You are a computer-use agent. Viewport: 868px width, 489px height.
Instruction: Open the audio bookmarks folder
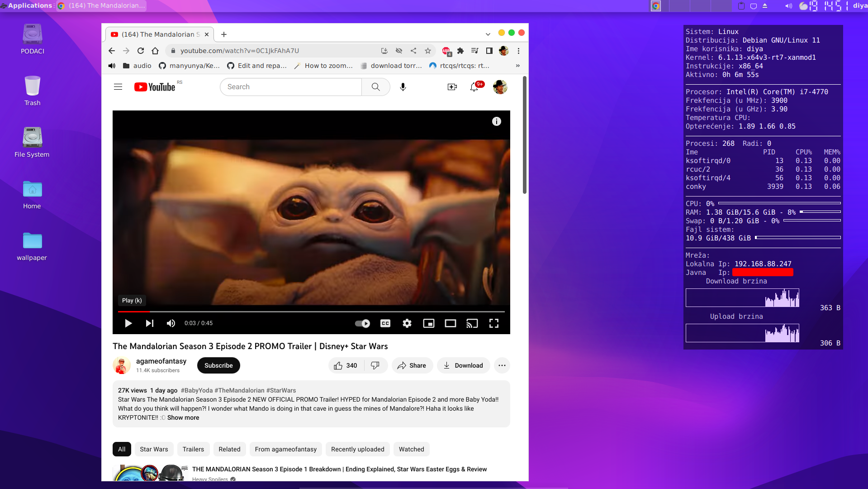[x=137, y=66]
